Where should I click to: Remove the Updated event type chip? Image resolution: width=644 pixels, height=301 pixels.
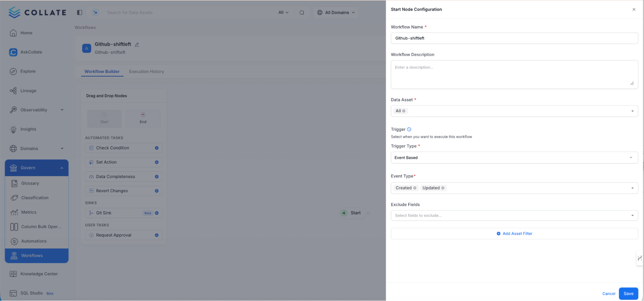point(443,188)
